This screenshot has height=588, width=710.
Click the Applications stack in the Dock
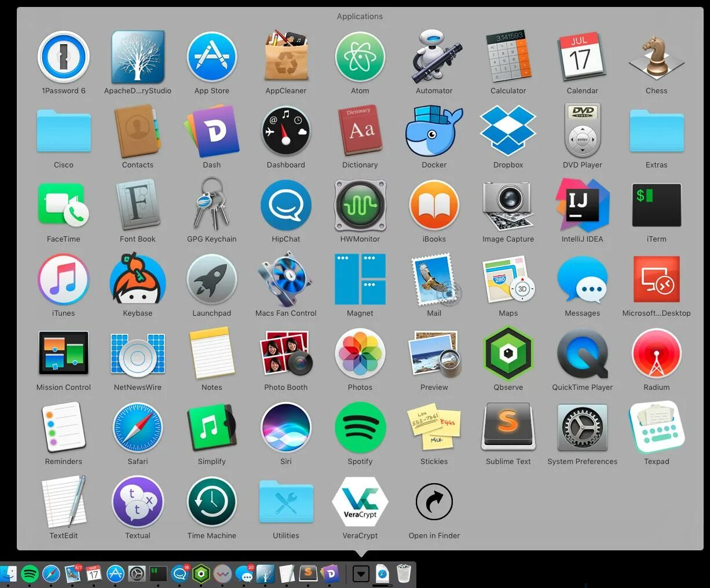361,574
